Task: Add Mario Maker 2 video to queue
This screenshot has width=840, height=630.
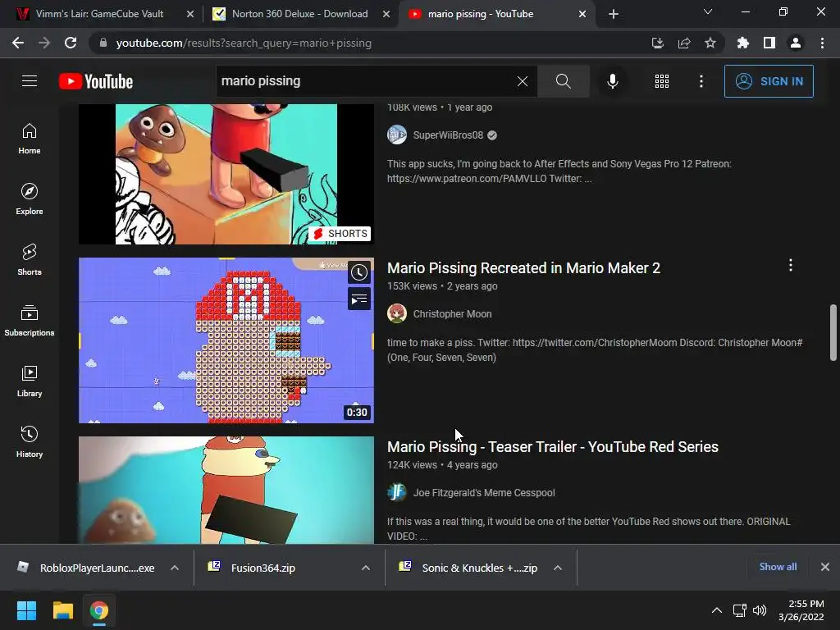Action: point(359,299)
